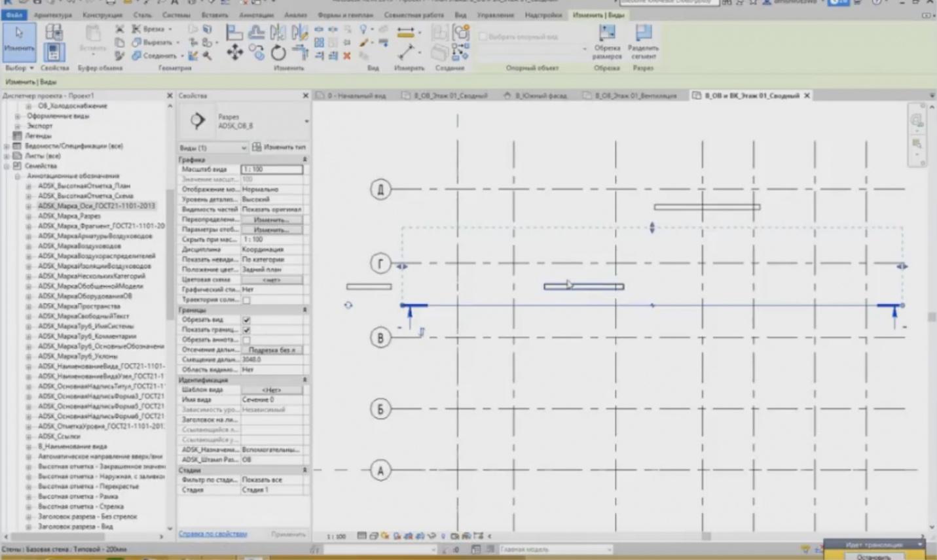The width and height of the screenshot is (937, 560).
Task: Expand the Листы (все) tree node
Action: pyautogui.click(x=7, y=156)
